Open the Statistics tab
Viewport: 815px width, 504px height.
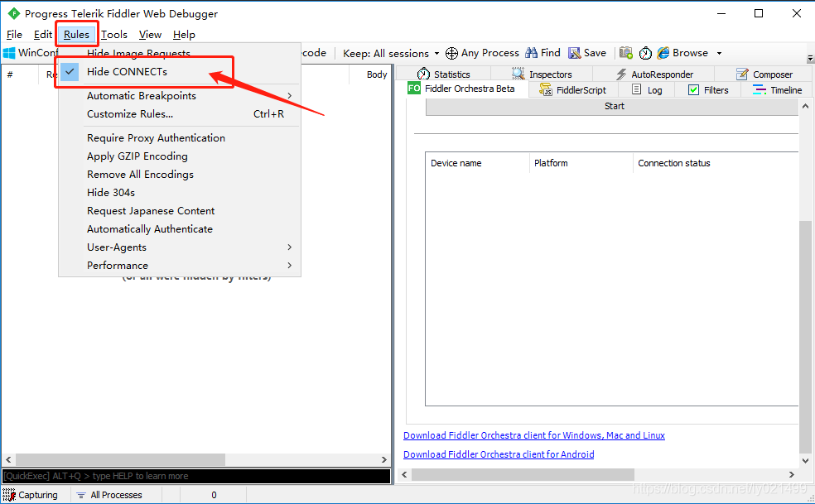pos(443,74)
